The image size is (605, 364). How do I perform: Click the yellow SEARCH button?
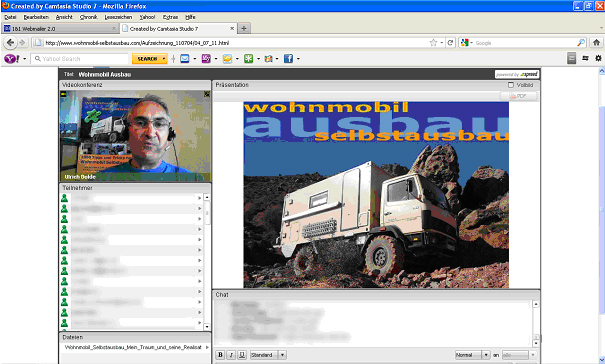click(150, 59)
